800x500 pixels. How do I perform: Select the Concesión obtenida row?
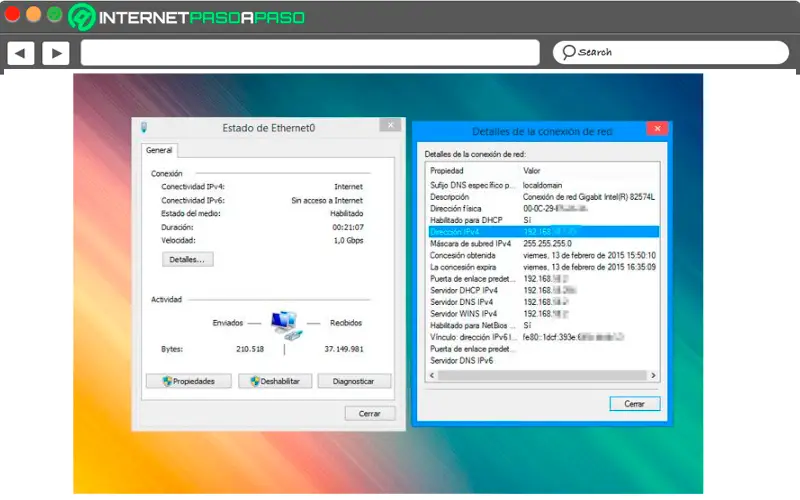[x=543, y=255]
